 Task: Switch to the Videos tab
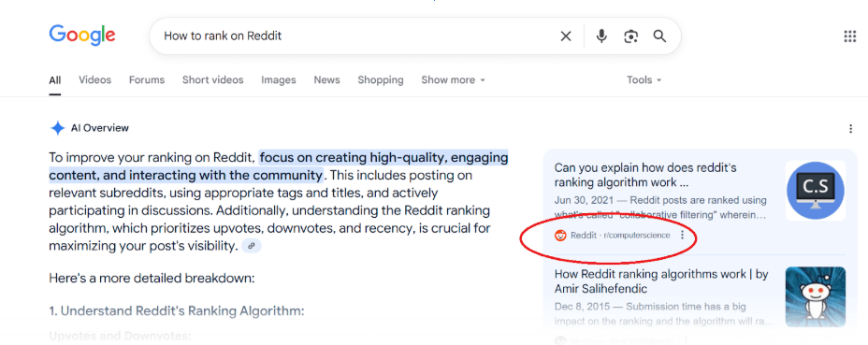pyautogui.click(x=94, y=80)
